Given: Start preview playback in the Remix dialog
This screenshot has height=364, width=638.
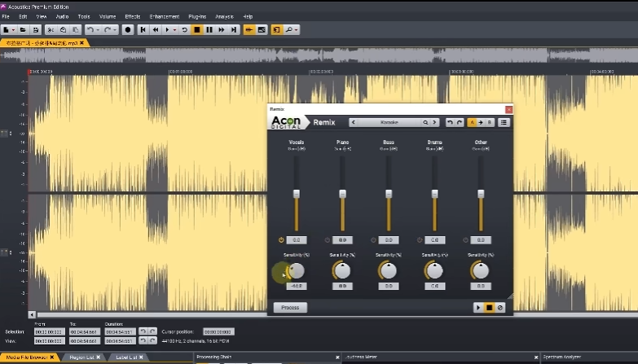Looking at the screenshot, I should (x=478, y=307).
